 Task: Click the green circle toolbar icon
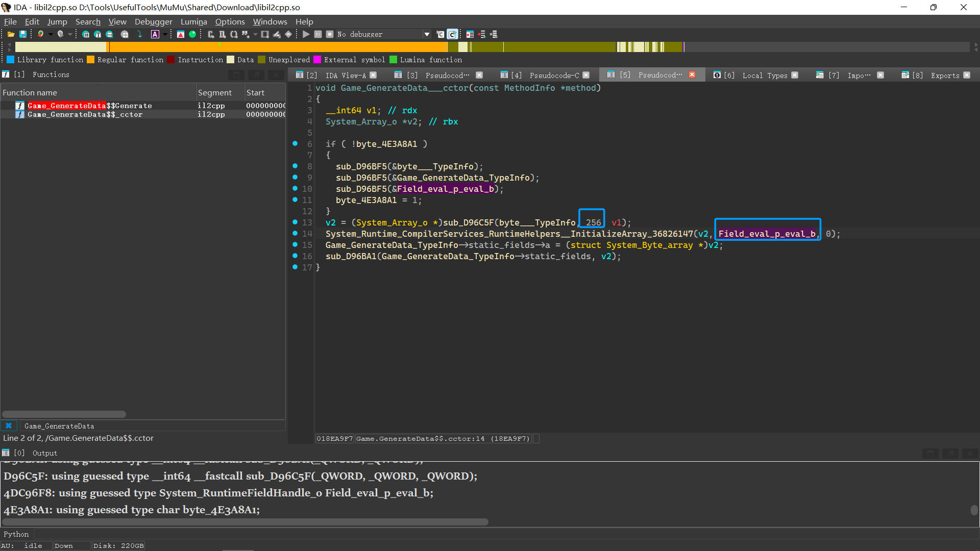click(x=192, y=34)
